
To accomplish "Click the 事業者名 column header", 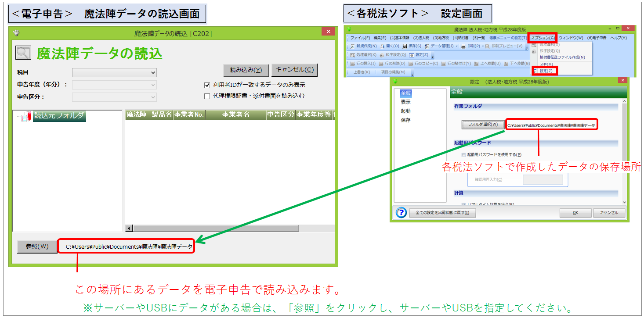I will pyautogui.click(x=236, y=115).
